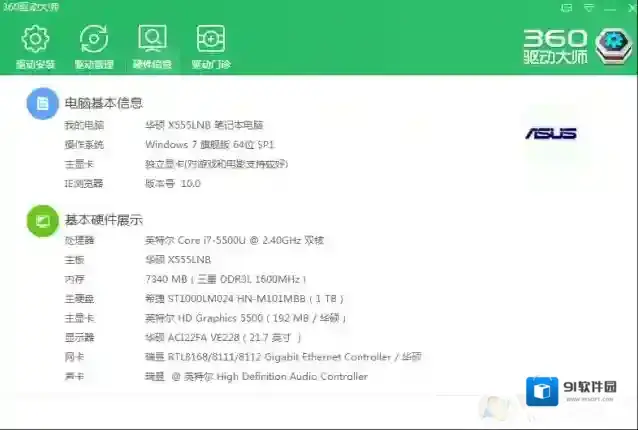Click the HD Graphics 5500 graphics card entry
Screen dimensions: 638x430
click(245, 318)
